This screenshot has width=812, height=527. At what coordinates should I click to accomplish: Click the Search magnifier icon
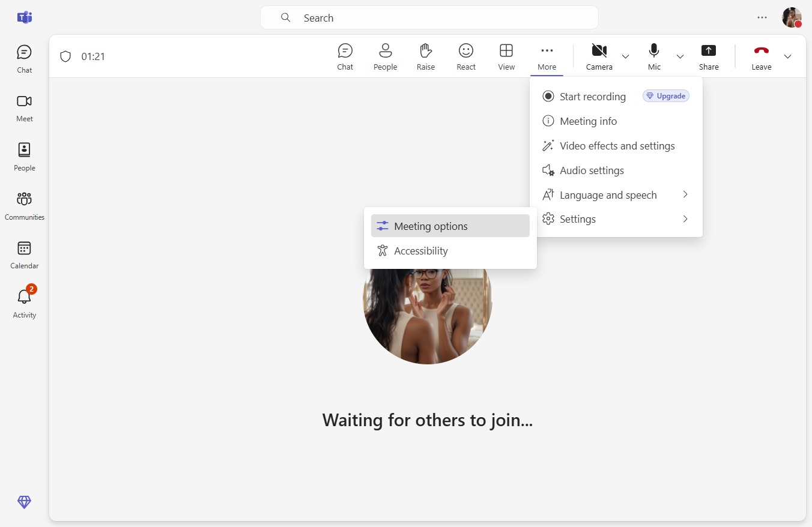tap(286, 17)
